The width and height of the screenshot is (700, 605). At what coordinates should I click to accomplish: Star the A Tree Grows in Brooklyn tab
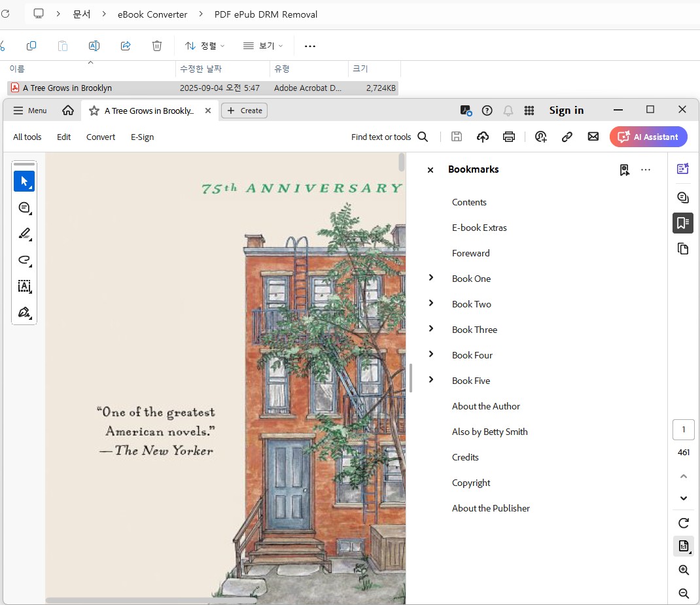(x=94, y=111)
